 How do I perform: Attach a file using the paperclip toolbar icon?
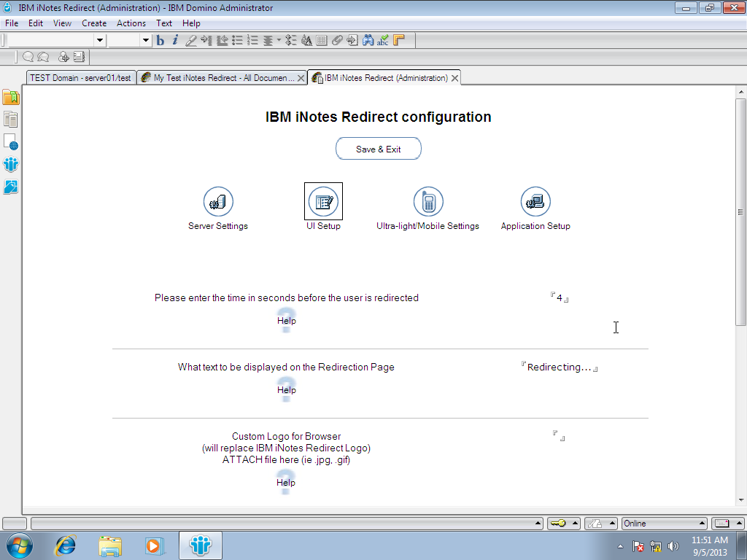pyautogui.click(x=336, y=40)
